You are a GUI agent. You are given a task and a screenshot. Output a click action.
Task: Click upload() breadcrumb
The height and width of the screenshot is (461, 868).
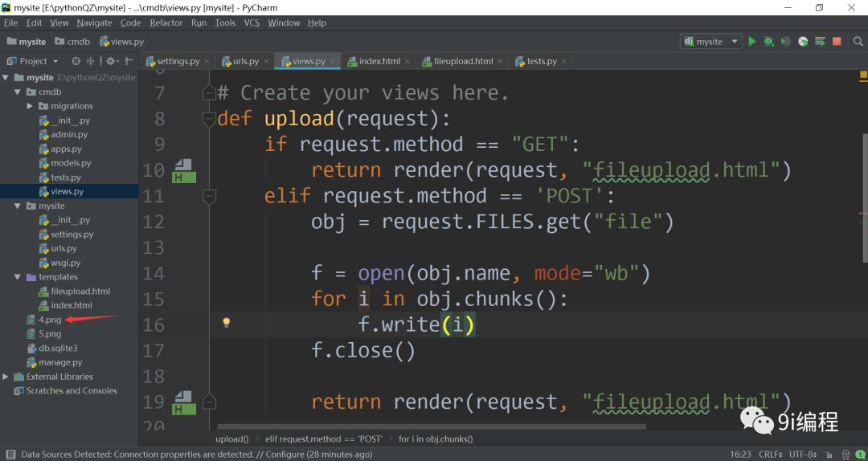point(232,439)
